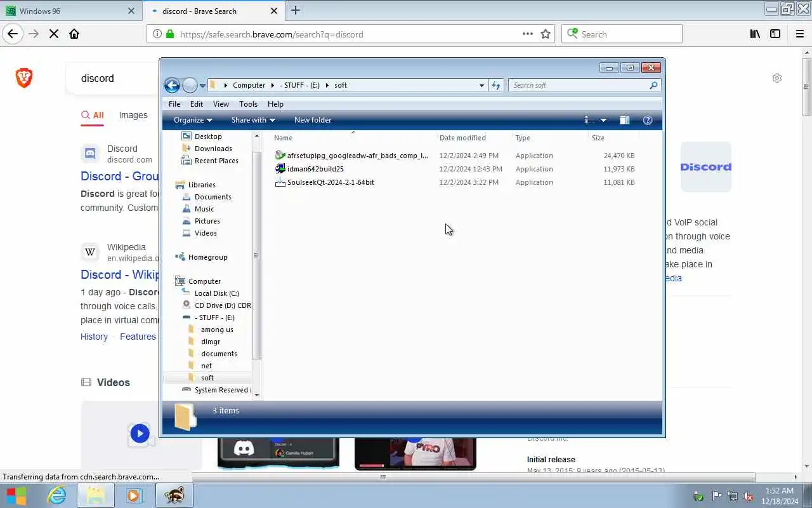
Task: Click the muted volume icon in system tray
Action: click(x=748, y=497)
